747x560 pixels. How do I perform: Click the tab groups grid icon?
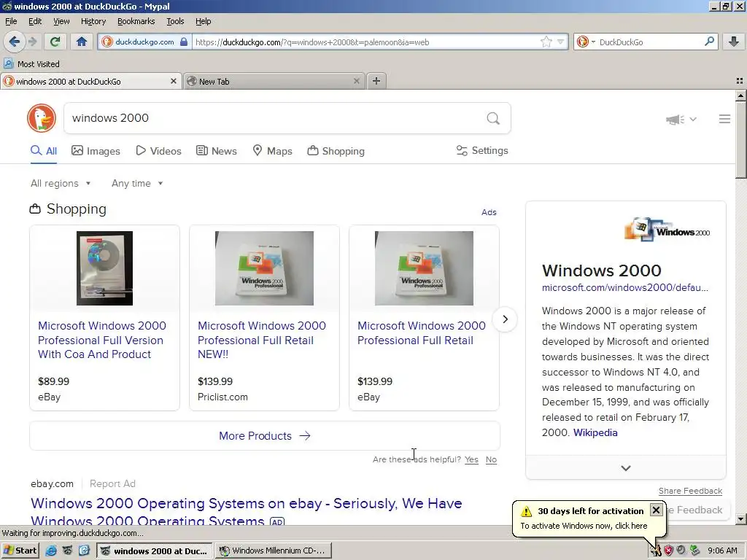tap(740, 81)
